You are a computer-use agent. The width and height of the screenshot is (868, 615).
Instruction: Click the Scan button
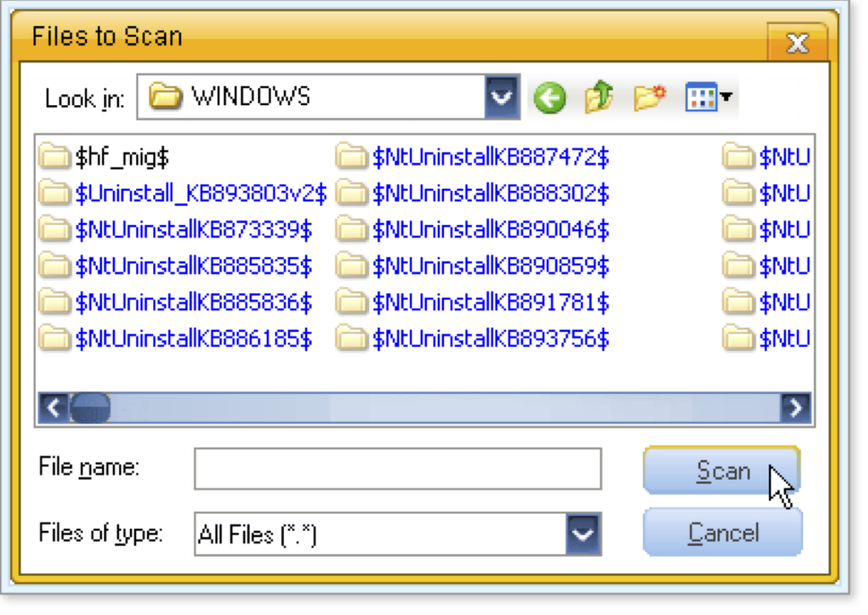pos(721,470)
